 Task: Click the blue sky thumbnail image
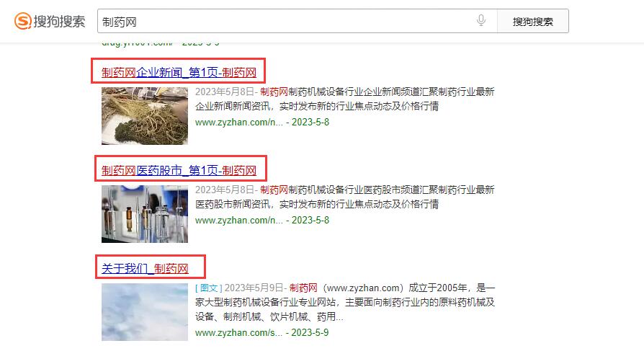[145, 312]
